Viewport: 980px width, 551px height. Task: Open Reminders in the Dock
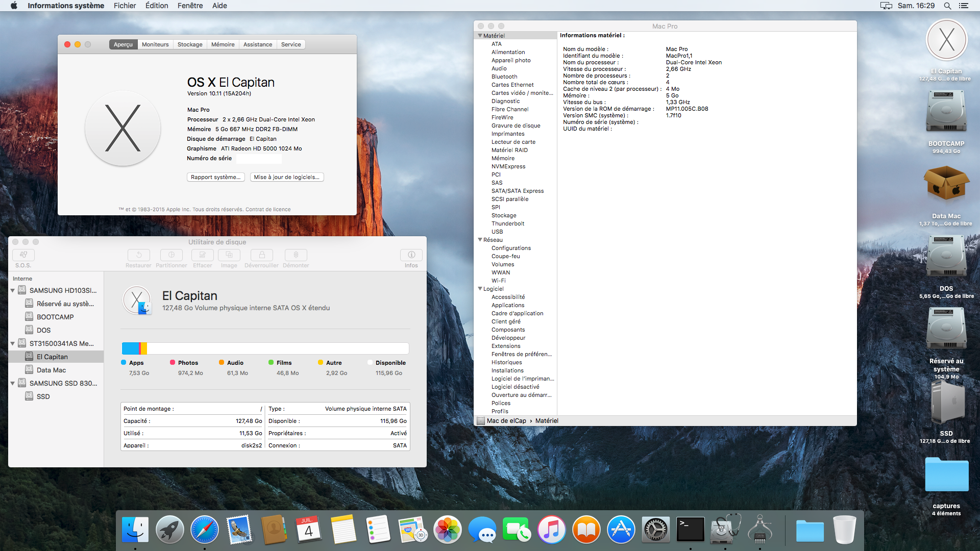pos(378,530)
